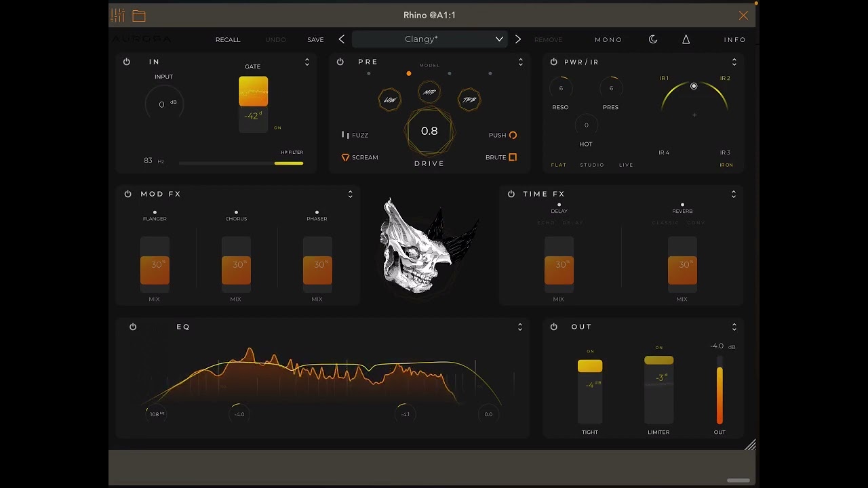Adjust the HP FILTER slider
This screenshot has width=868, height=488.
tap(241, 163)
